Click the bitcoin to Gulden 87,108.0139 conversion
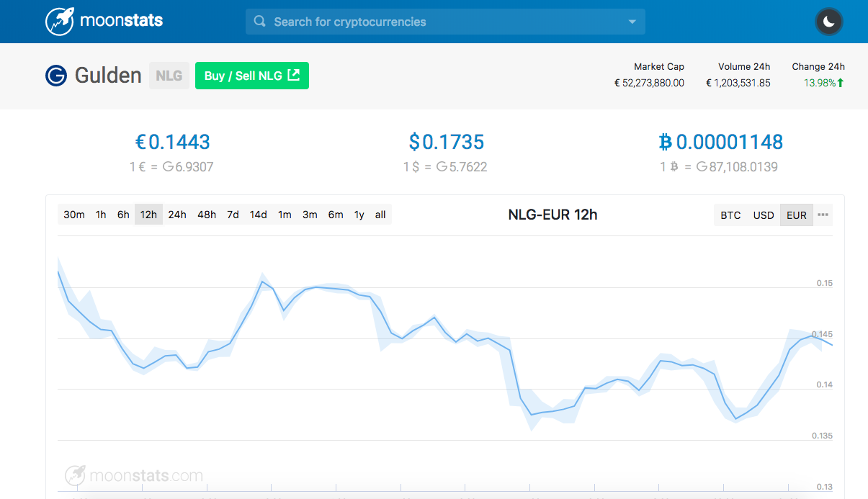The width and height of the screenshot is (868, 499). coord(719,167)
